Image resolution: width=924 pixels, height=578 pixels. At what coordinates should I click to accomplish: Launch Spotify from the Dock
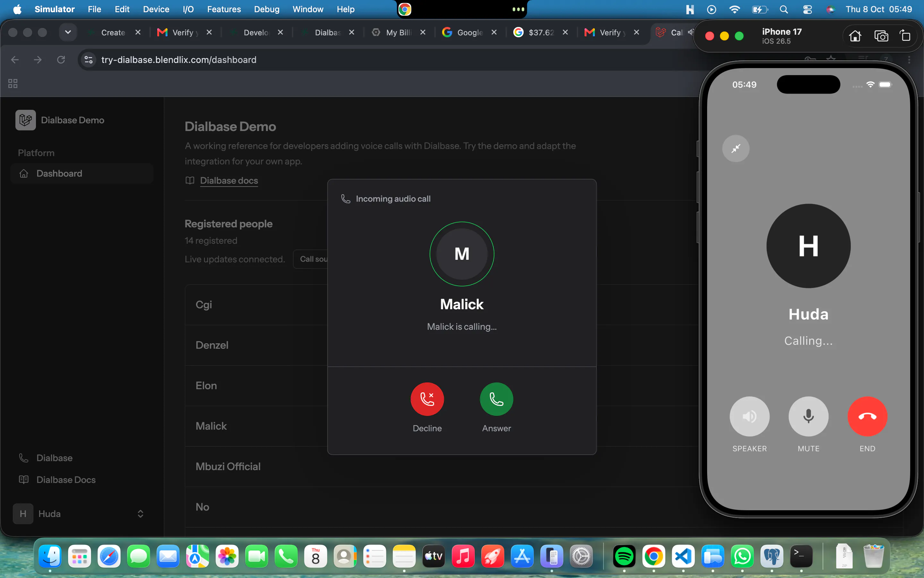coord(624,556)
